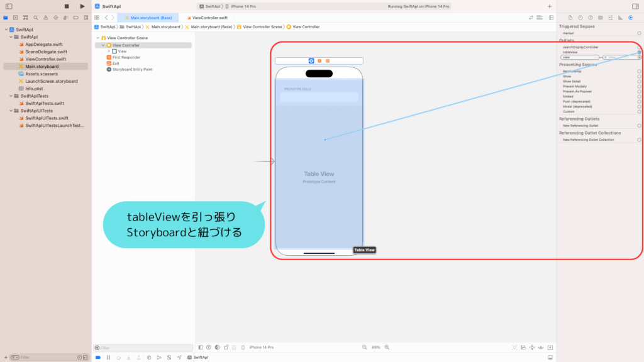Select AppDelegate.swift in navigator

pyautogui.click(x=44, y=45)
